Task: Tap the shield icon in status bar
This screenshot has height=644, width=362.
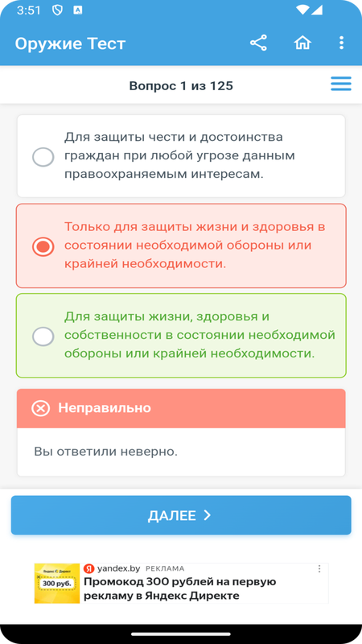Action: click(x=57, y=10)
